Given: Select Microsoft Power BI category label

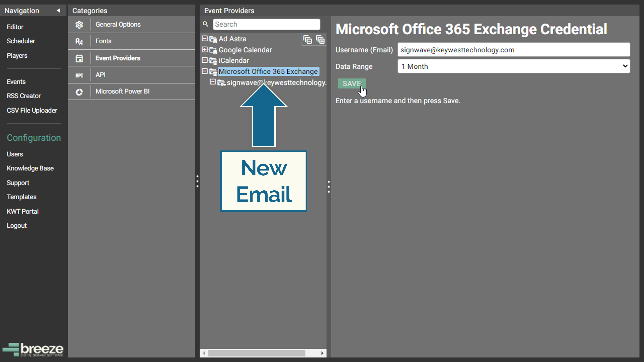Looking at the screenshot, I should tap(123, 91).
